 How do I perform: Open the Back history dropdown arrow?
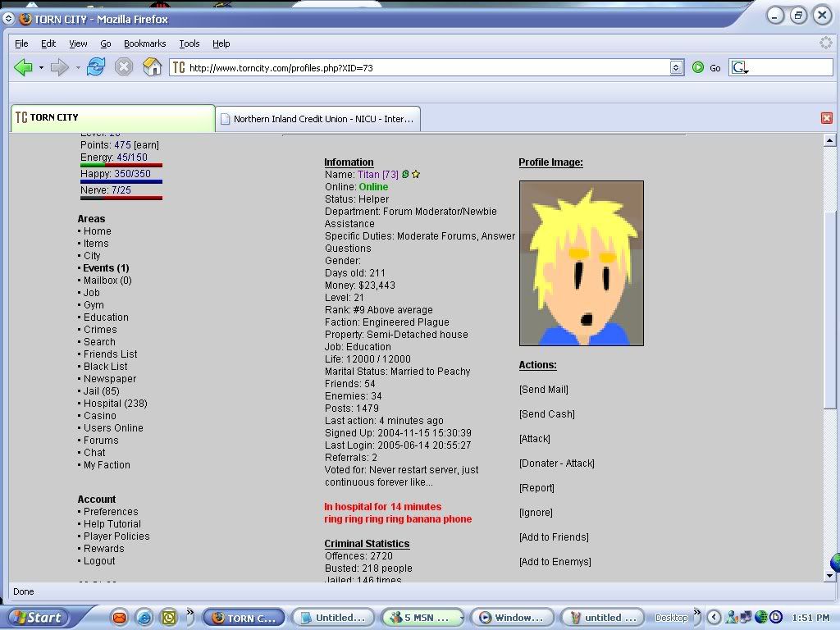41,67
